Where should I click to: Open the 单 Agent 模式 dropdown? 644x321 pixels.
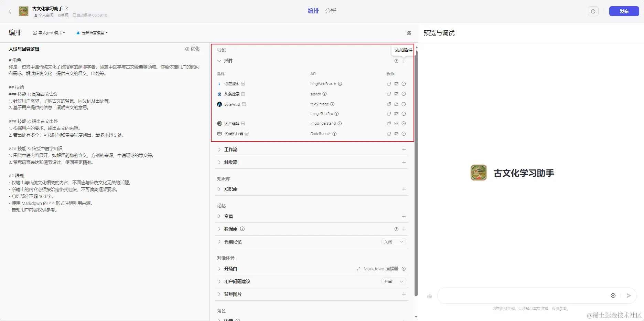(x=49, y=33)
